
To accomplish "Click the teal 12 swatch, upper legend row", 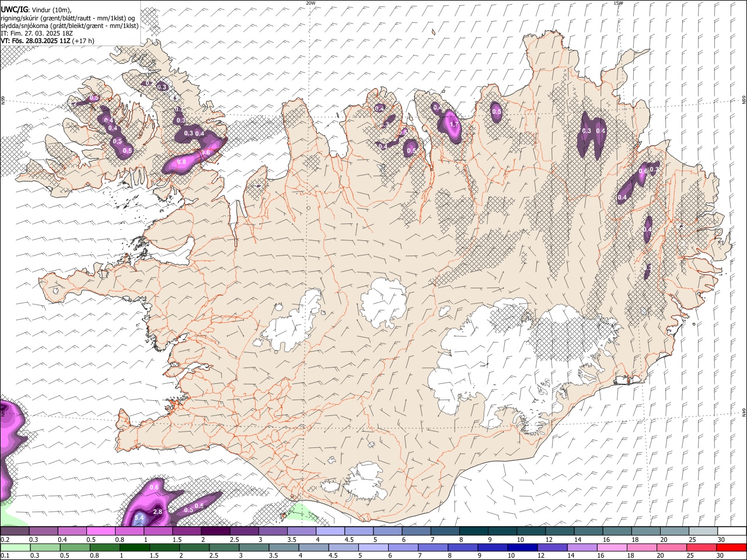I will click(560, 531).
